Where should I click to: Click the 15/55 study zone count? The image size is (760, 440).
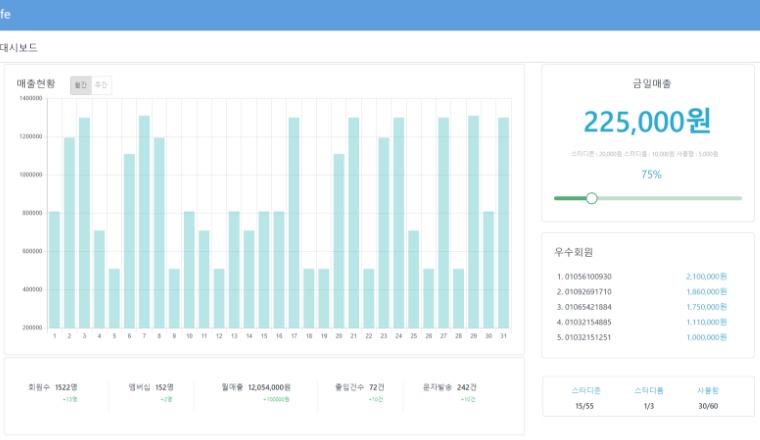(584, 406)
